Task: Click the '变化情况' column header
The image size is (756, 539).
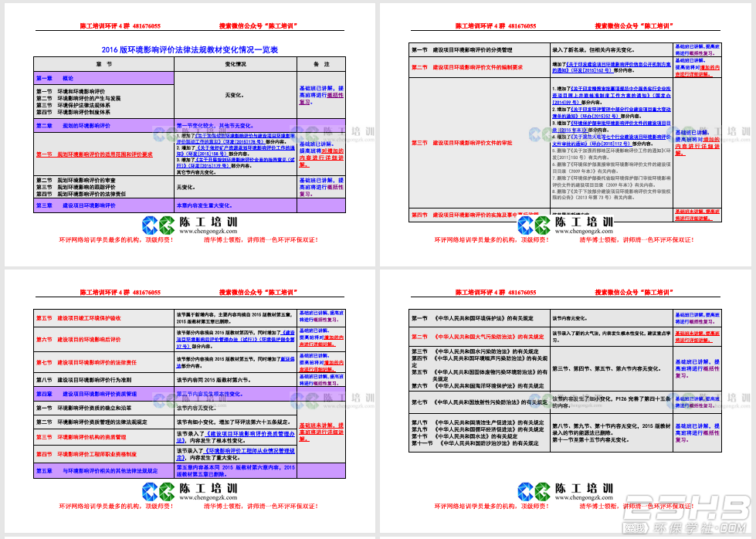Action: coord(236,64)
